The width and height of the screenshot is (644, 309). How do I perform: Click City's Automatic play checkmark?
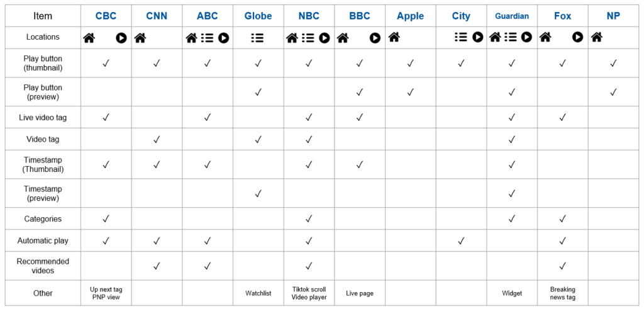(461, 240)
